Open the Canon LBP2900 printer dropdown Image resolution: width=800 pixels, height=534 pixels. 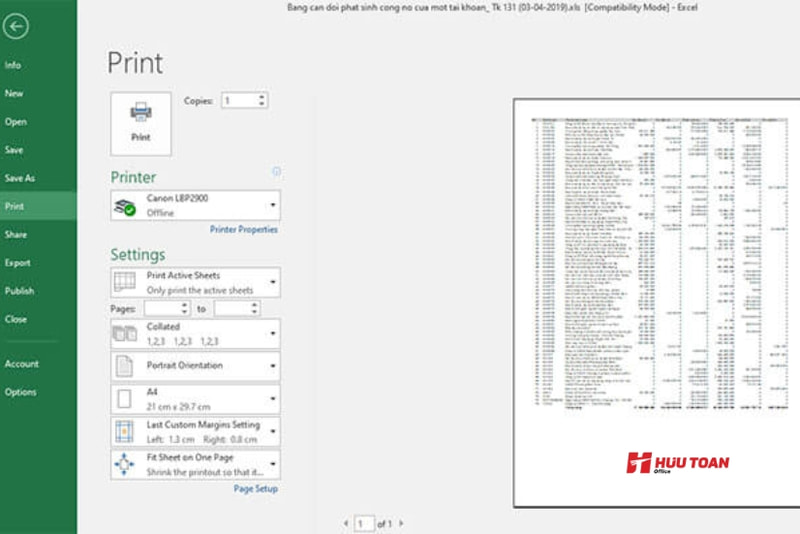tap(273, 206)
